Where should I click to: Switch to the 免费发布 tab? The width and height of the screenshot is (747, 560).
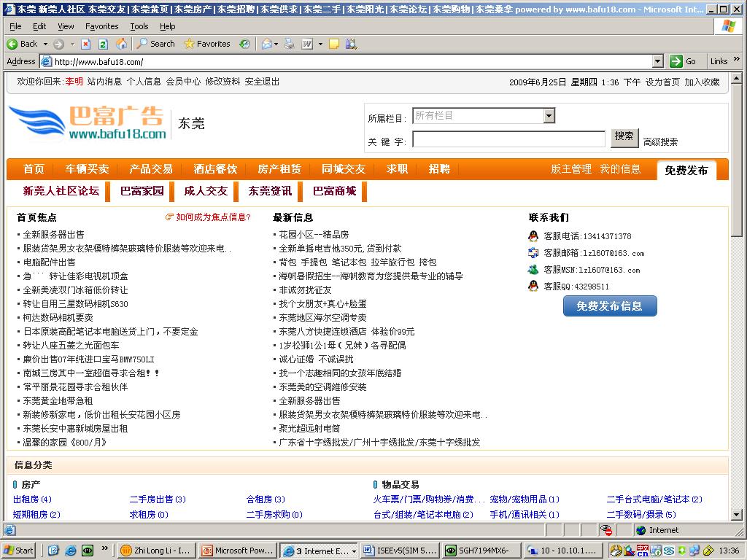click(x=686, y=170)
